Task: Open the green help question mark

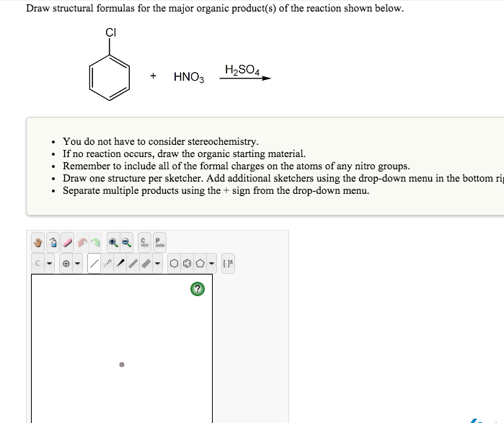Action: [198, 289]
